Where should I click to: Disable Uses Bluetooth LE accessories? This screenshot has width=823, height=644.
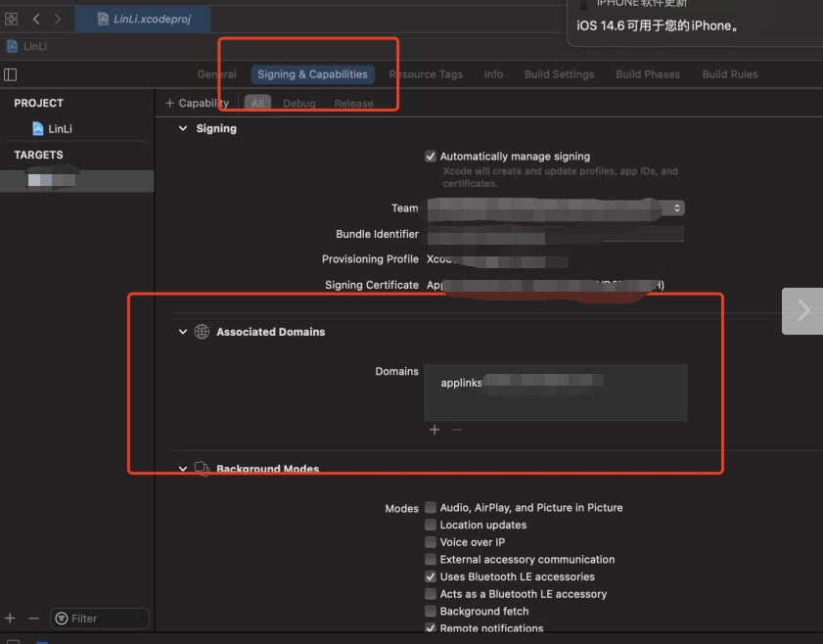coord(431,576)
